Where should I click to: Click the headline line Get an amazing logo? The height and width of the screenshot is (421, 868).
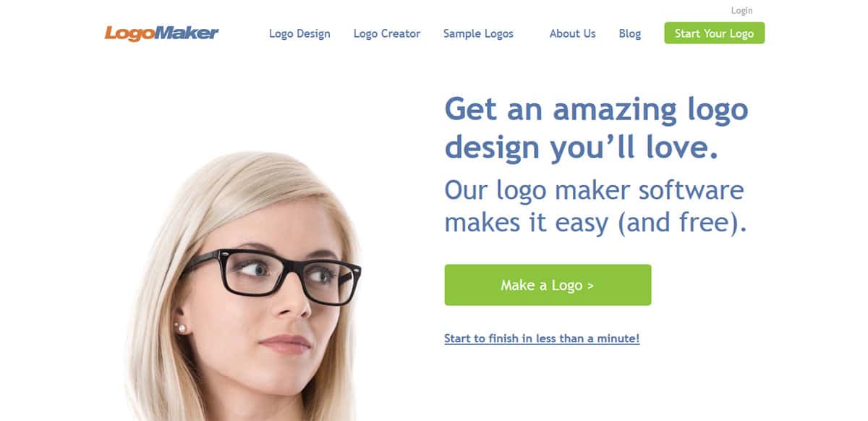[596, 110]
